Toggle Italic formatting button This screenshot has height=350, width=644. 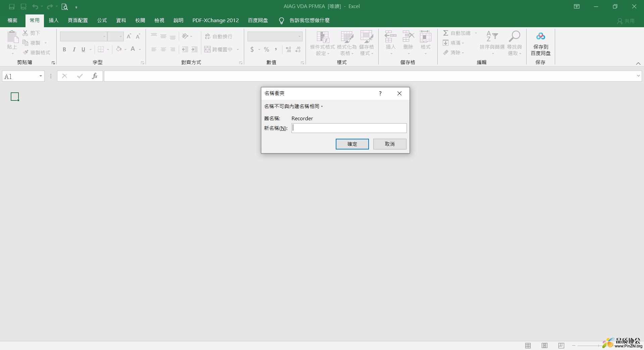pos(74,49)
